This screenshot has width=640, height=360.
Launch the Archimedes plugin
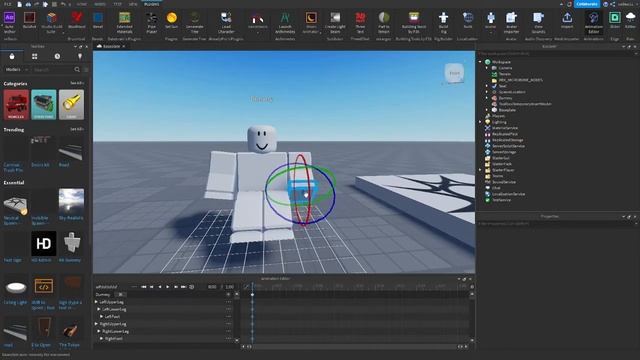coord(285,22)
